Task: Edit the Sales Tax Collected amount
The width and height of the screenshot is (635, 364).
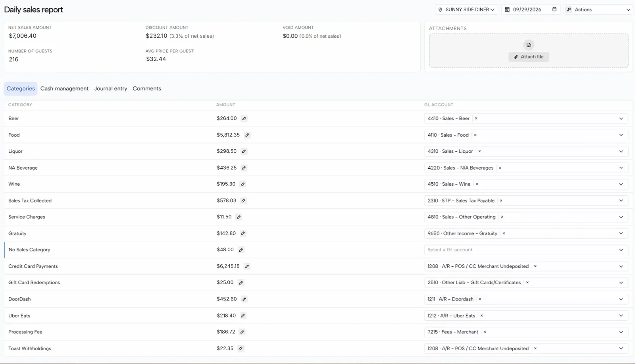Action: [x=243, y=201]
